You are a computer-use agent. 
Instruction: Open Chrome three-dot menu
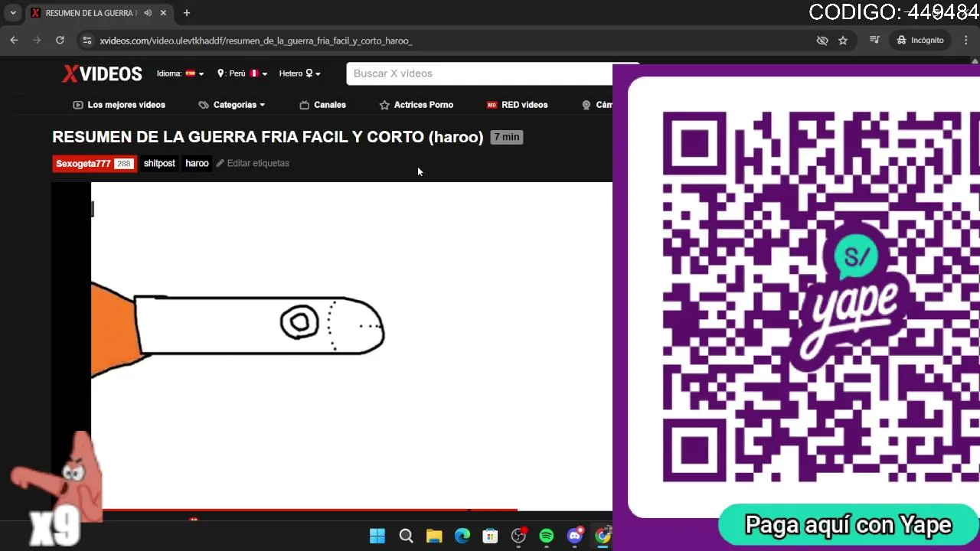pos(966,40)
